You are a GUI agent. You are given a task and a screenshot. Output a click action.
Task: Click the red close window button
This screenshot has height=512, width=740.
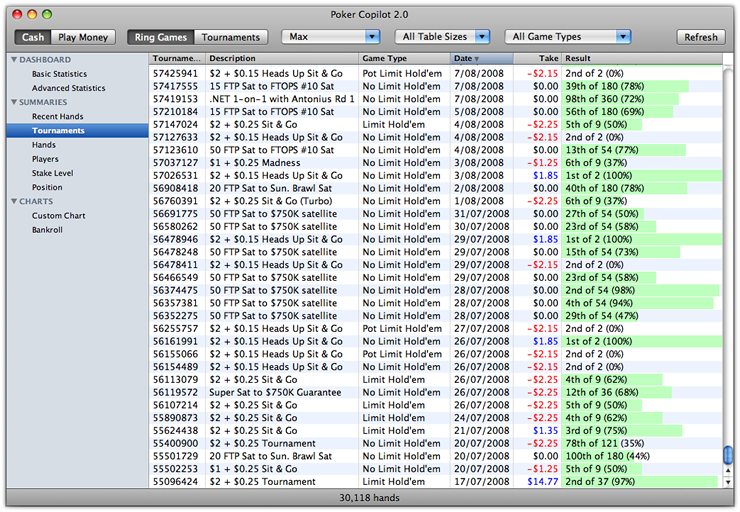tap(17, 14)
